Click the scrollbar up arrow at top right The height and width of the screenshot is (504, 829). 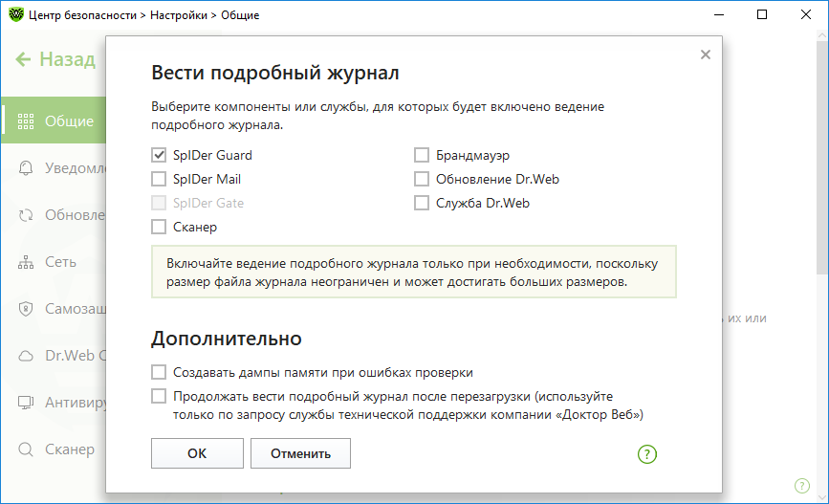click(x=822, y=35)
